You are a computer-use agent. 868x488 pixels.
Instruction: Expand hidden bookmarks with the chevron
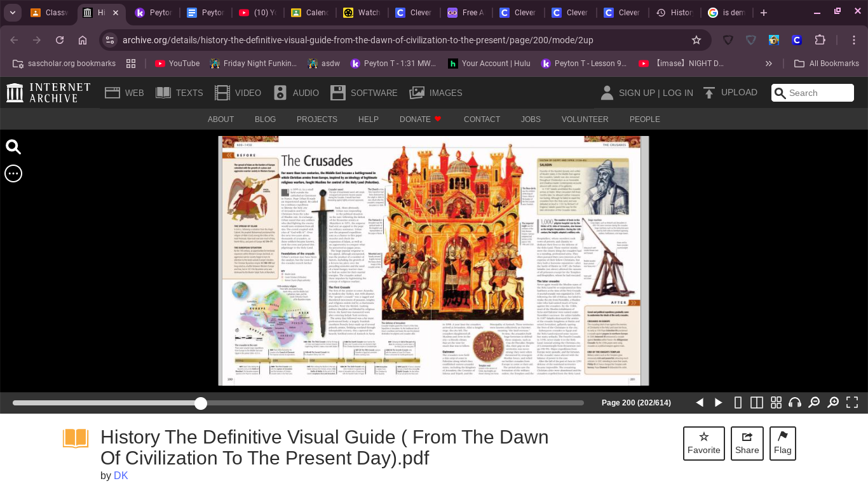(x=769, y=63)
